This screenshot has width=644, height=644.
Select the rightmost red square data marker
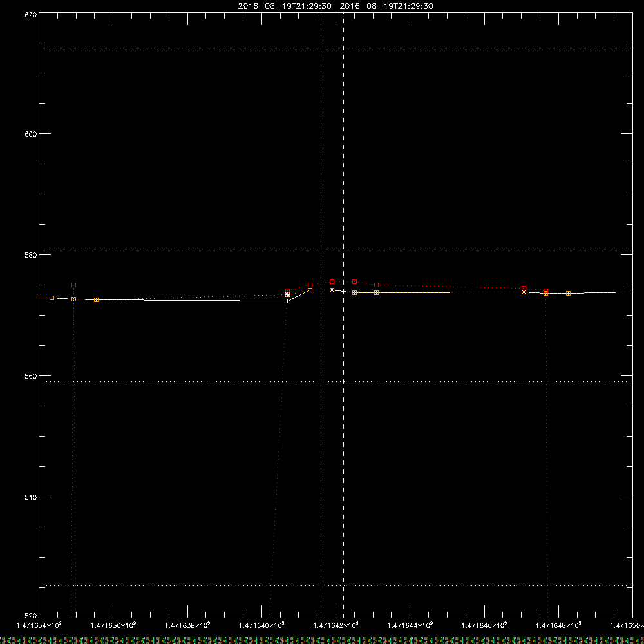click(546, 291)
